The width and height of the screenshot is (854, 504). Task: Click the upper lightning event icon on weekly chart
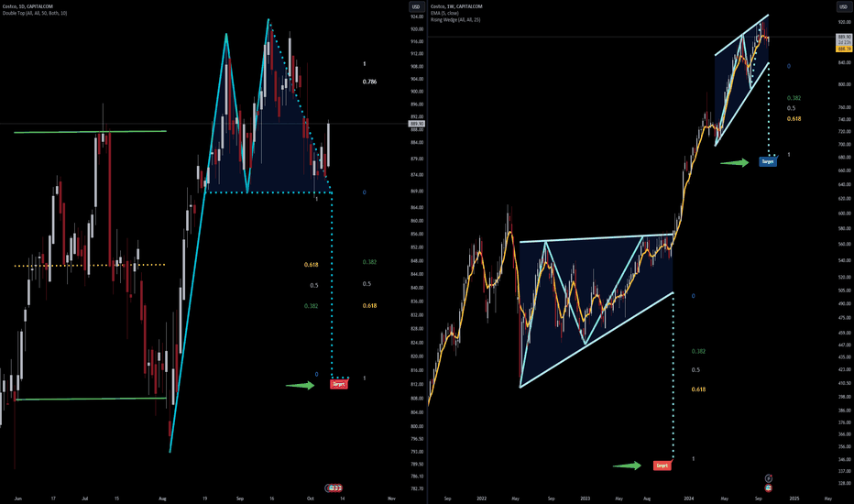(769, 478)
